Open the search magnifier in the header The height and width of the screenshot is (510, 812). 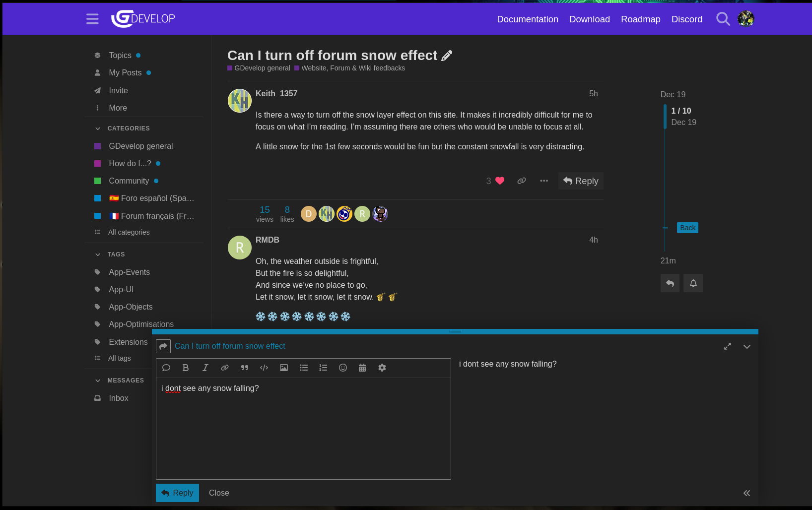[723, 19]
